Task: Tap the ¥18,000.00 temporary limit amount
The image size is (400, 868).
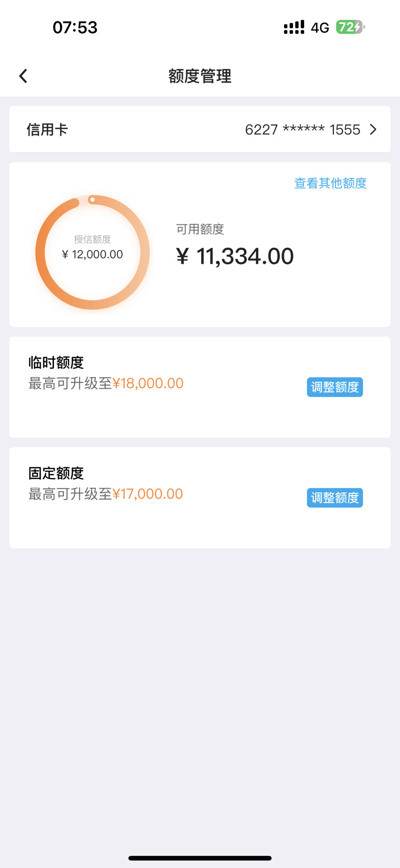Action: [148, 383]
